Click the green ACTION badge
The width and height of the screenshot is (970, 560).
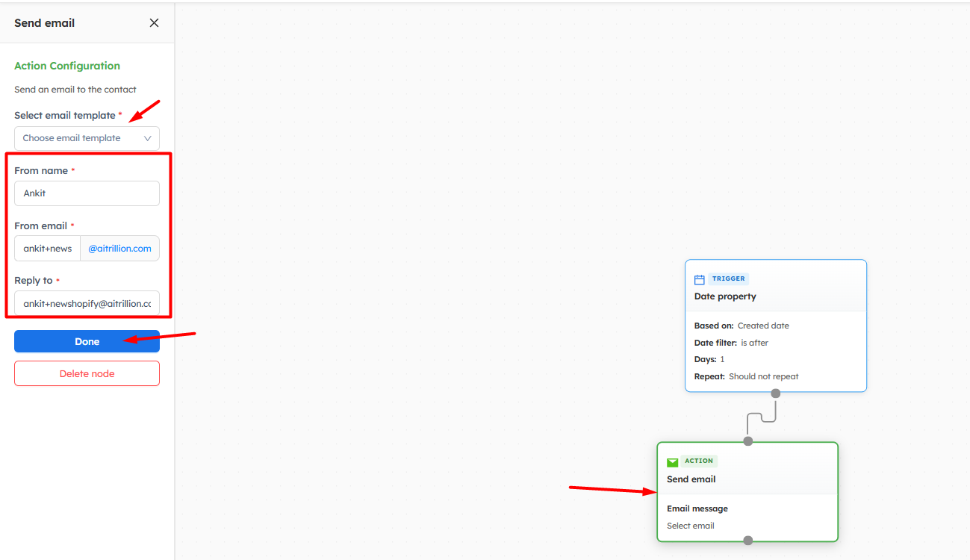click(x=698, y=461)
